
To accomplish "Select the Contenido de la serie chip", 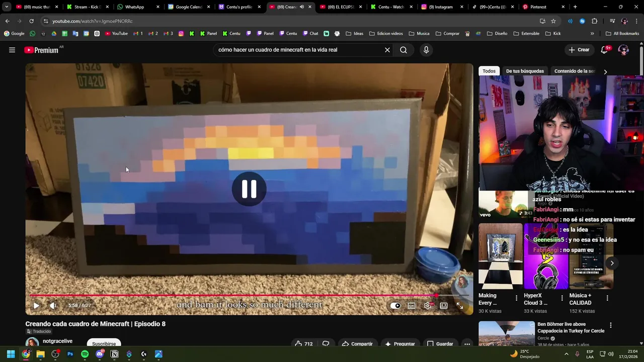I will tap(575, 71).
